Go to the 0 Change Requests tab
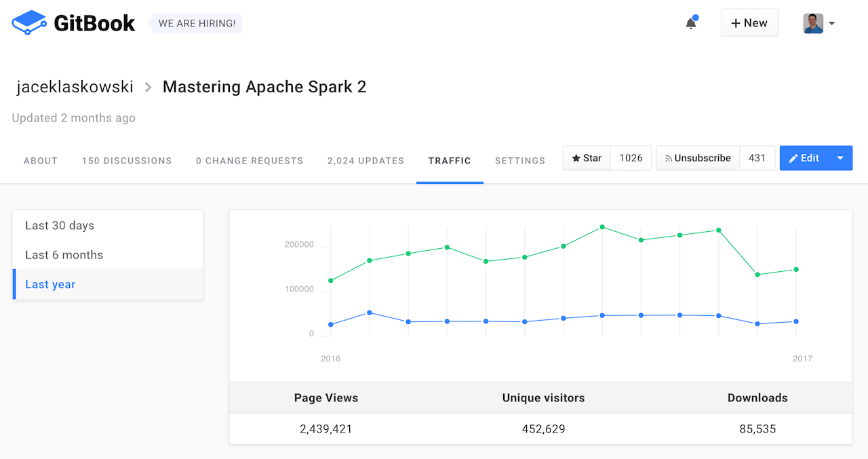Viewport: 868px width, 459px height. [250, 161]
